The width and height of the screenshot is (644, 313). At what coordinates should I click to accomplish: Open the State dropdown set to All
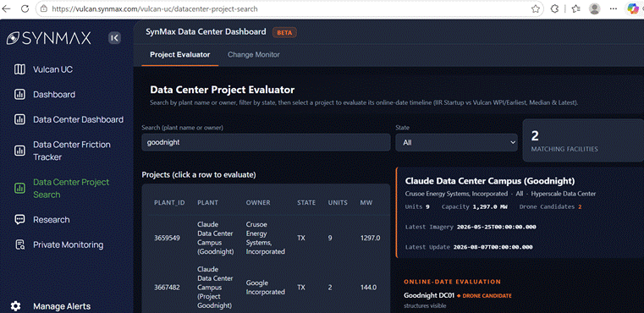pos(456,142)
